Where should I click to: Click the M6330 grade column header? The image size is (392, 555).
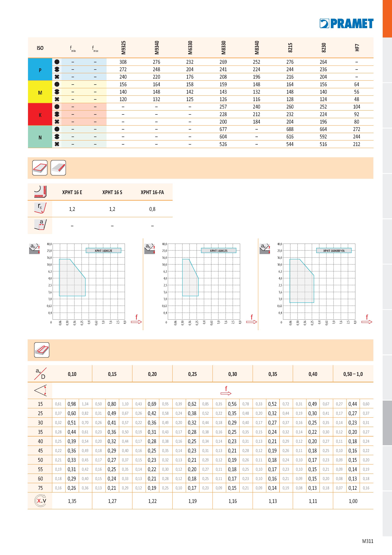point(190,48)
